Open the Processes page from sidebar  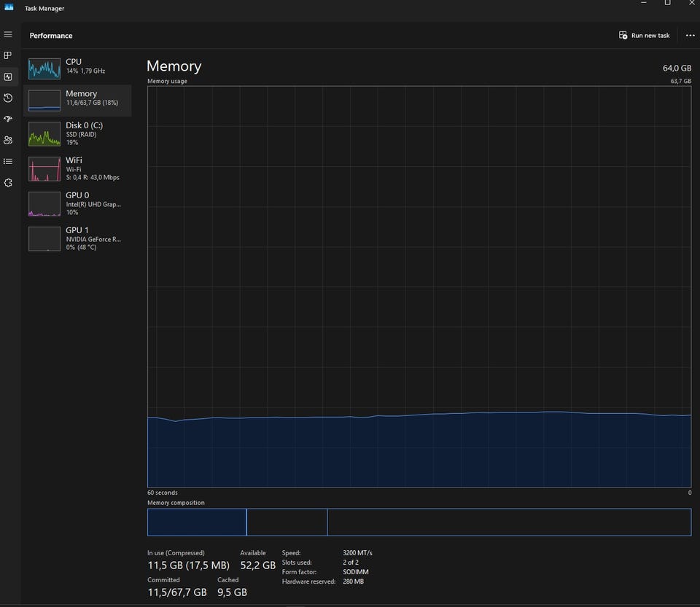coord(8,55)
